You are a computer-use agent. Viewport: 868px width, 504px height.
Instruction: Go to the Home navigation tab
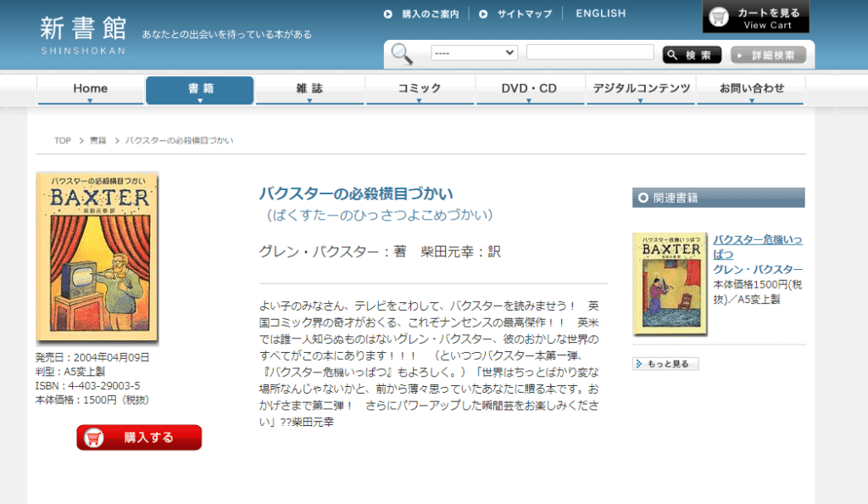tap(90, 90)
